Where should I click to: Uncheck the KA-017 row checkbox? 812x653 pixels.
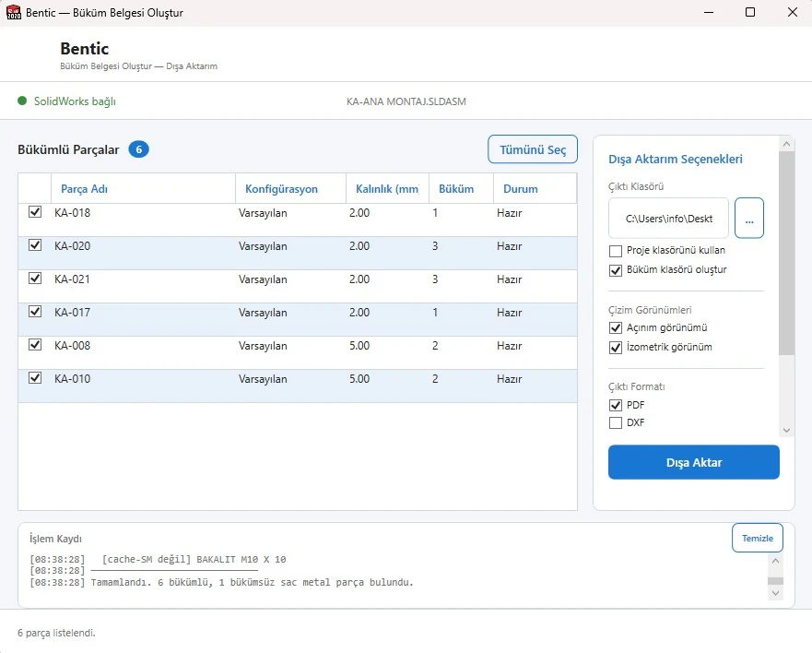coord(35,311)
